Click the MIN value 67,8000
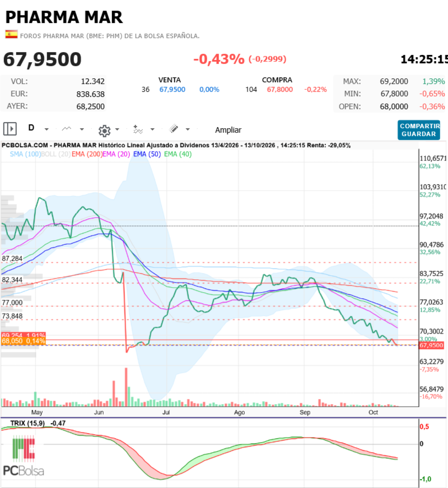The width and height of the screenshot is (448, 488). (x=394, y=93)
